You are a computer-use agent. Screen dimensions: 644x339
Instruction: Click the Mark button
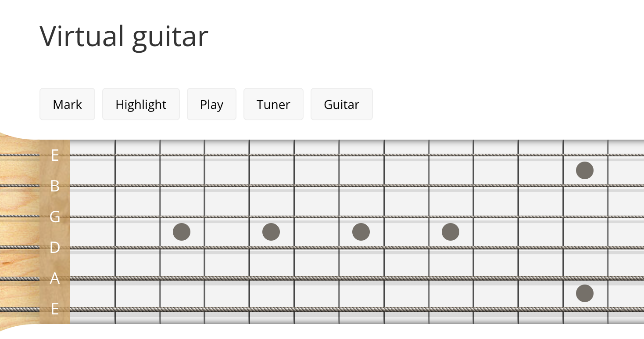(x=67, y=105)
